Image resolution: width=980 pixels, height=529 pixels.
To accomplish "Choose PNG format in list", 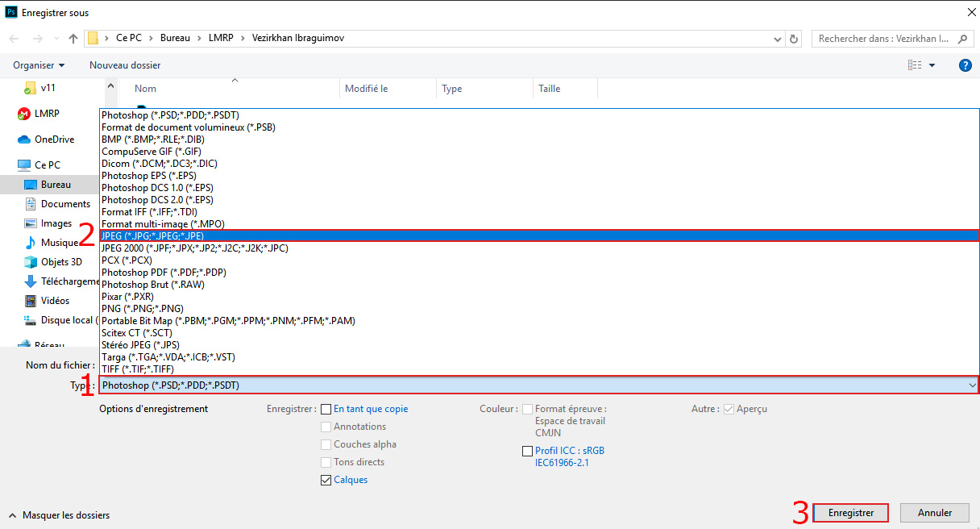I will click(x=538, y=309).
